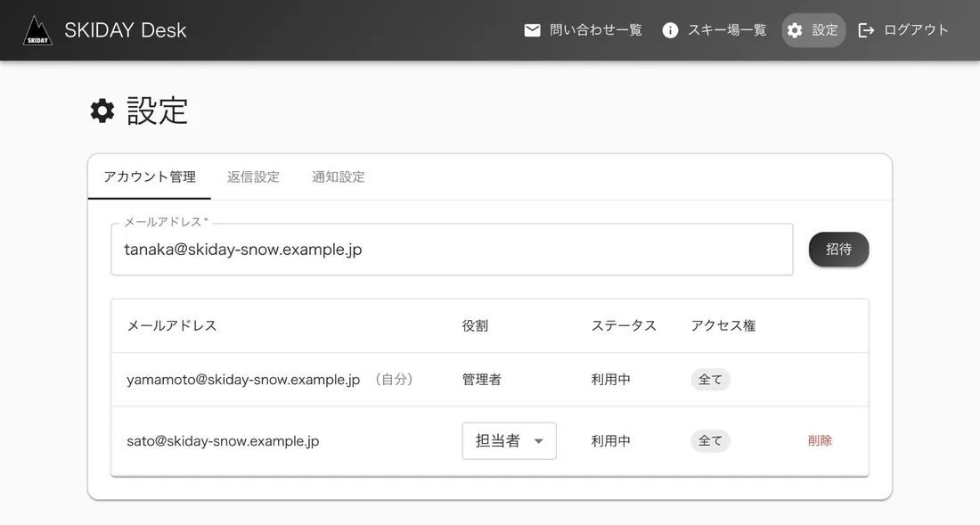Click the アクセス権 column header

(723, 325)
